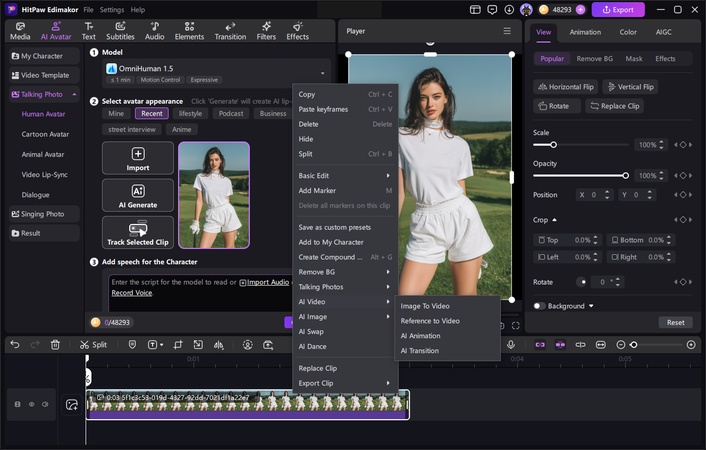Open the Filters panel

(266, 31)
